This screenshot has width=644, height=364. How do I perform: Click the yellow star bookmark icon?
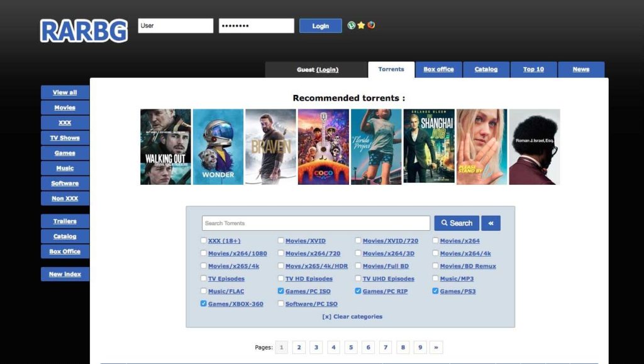tap(361, 25)
